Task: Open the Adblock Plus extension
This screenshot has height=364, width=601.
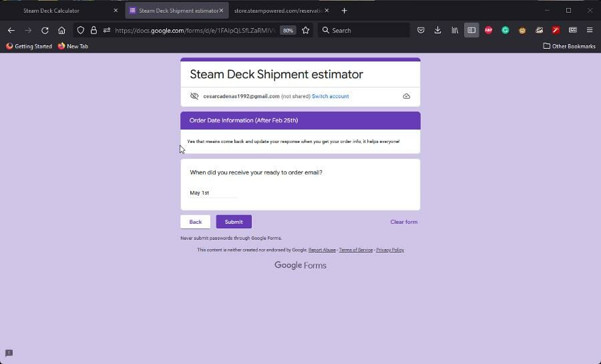Action: pos(488,30)
